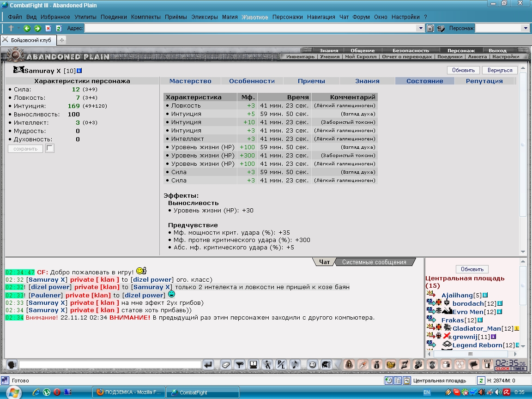Open the smiley emoticons picker
This screenshot has width=532, height=399.
point(312,365)
